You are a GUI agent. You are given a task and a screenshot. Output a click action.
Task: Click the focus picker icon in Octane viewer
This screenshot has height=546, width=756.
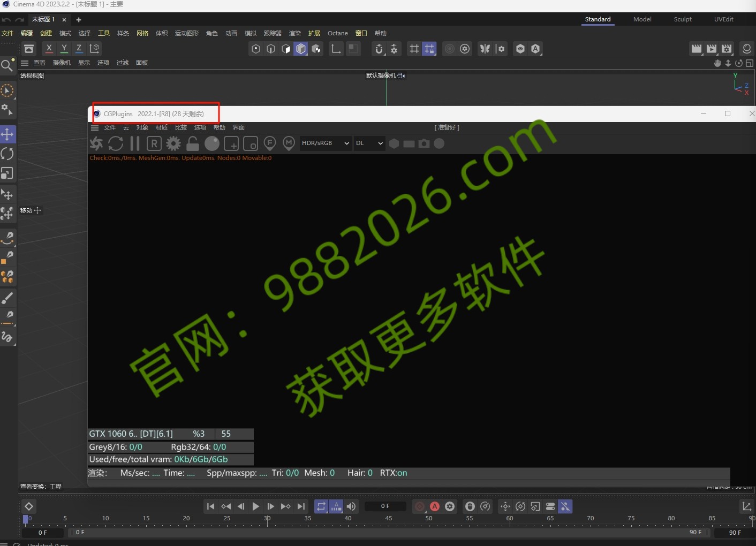270,143
